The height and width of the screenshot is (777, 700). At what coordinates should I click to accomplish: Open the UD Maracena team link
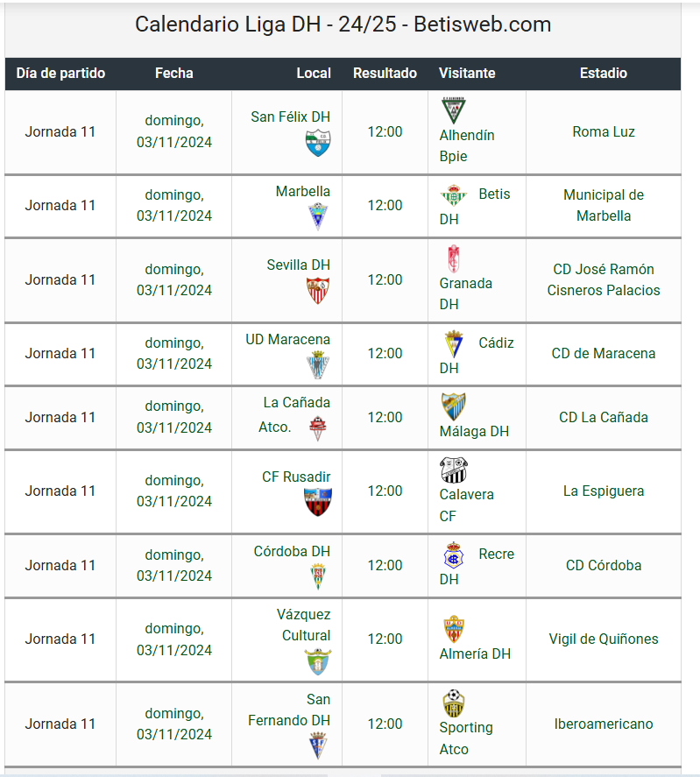287,339
